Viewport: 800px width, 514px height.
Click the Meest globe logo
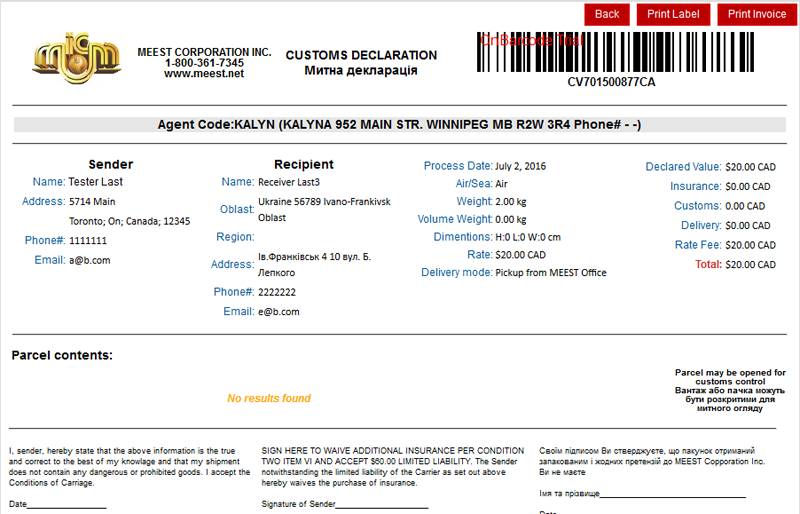click(77, 58)
